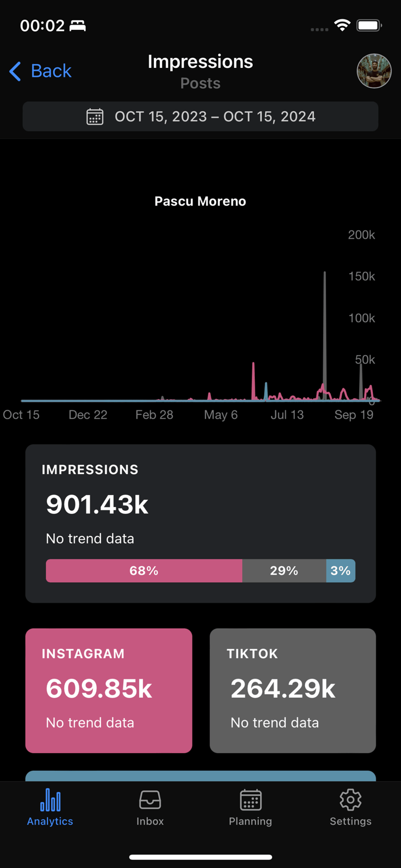The height and width of the screenshot is (868, 401).
Task: Open the Planning calendar icon
Action: (251, 800)
